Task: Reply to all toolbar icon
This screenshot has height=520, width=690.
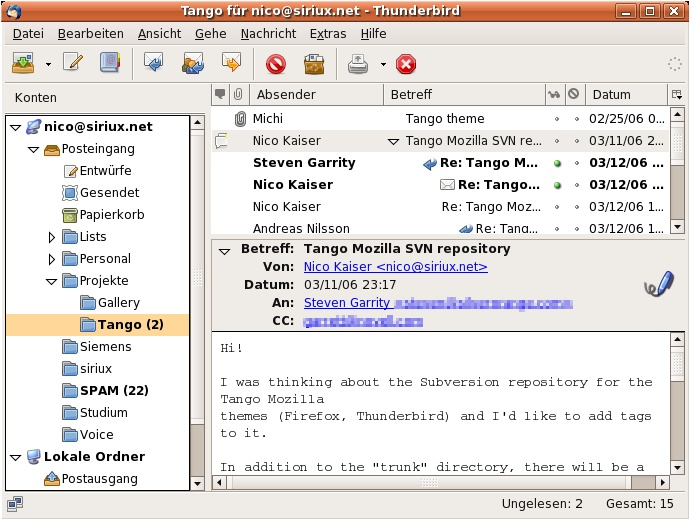Action: pyautogui.click(x=193, y=63)
